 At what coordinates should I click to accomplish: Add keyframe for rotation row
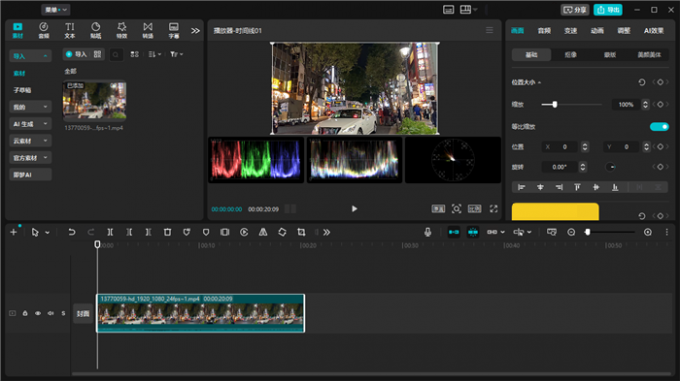(660, 167)
